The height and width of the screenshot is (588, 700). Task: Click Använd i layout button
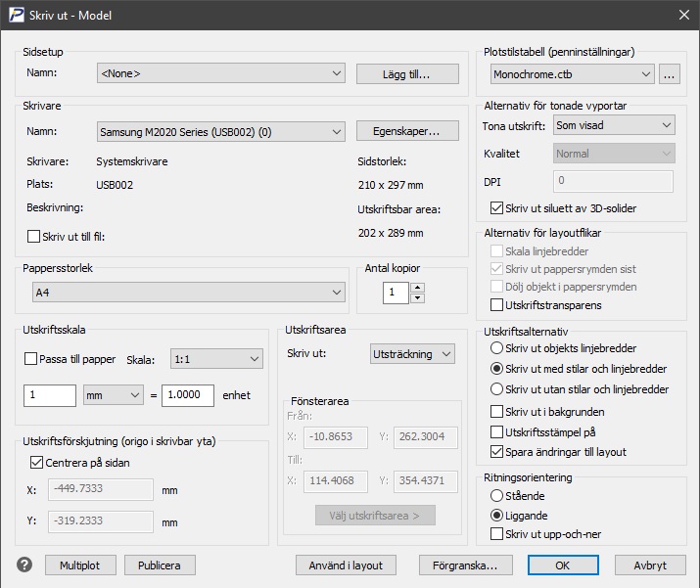346,565
